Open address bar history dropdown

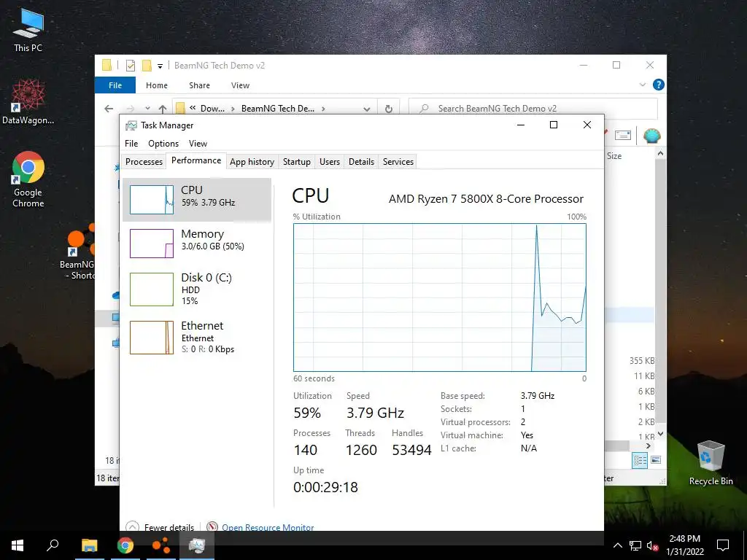(x=367, y=109)
